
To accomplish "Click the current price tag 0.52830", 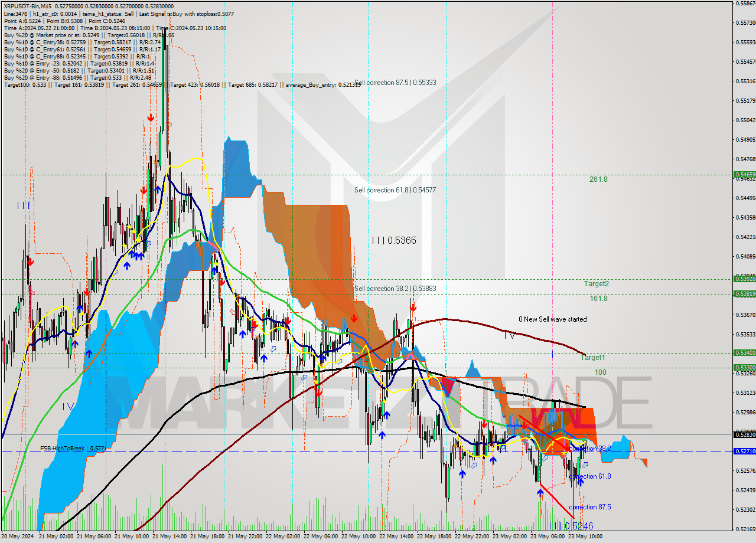I will pyautogui.click(x=744, y=434).
